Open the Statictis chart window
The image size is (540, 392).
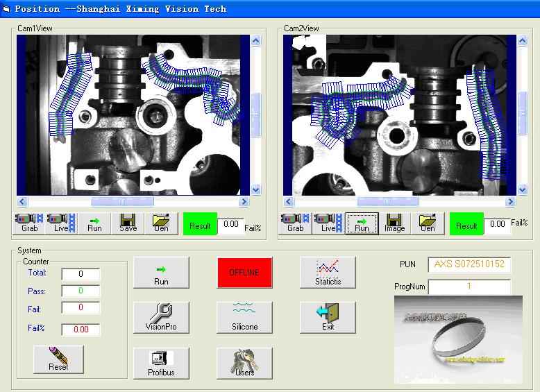[x=328, y=272]
